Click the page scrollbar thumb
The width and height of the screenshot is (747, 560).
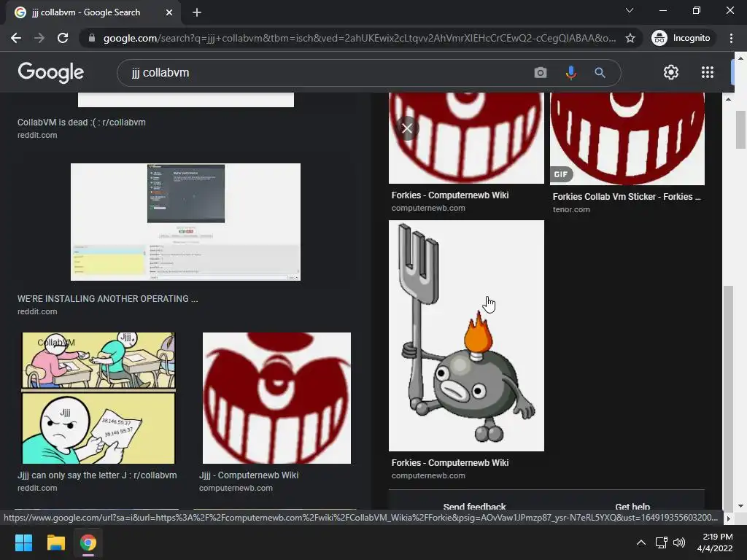pos(741,130)
